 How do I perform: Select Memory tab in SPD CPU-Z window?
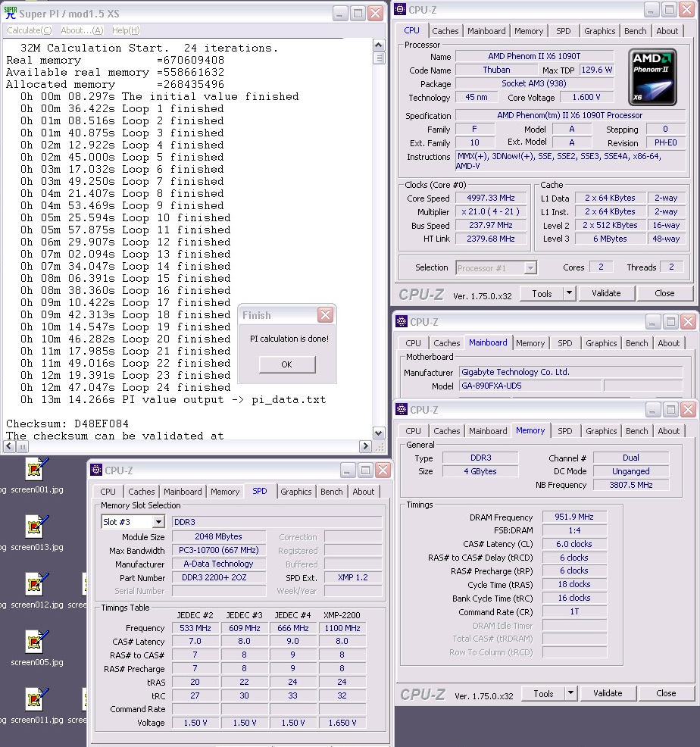coord(225,492)
